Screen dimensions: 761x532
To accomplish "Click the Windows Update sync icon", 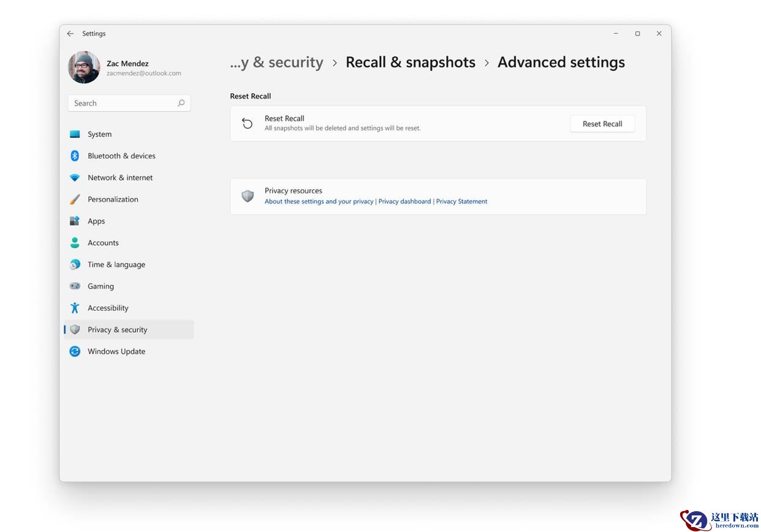I will point(75,351).
